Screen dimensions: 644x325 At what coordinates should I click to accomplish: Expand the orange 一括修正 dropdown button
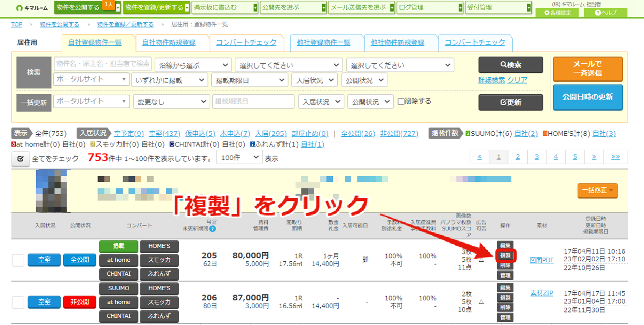pyautogui.click(x=598, y=190)
